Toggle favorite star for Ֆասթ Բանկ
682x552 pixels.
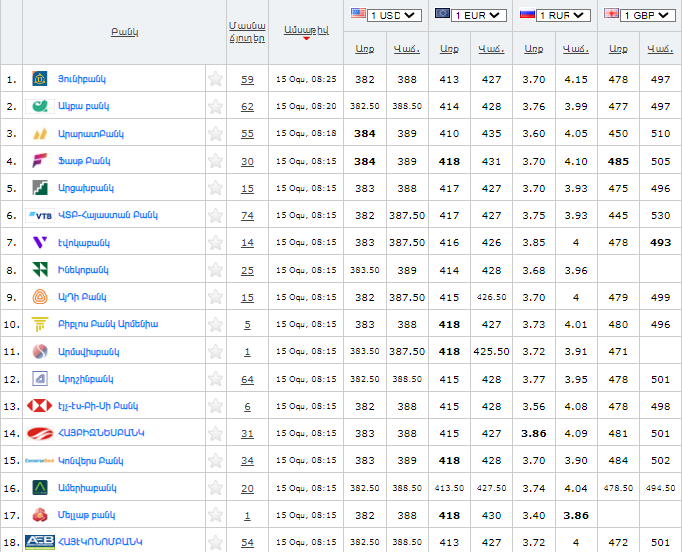(x=215, y=161)
